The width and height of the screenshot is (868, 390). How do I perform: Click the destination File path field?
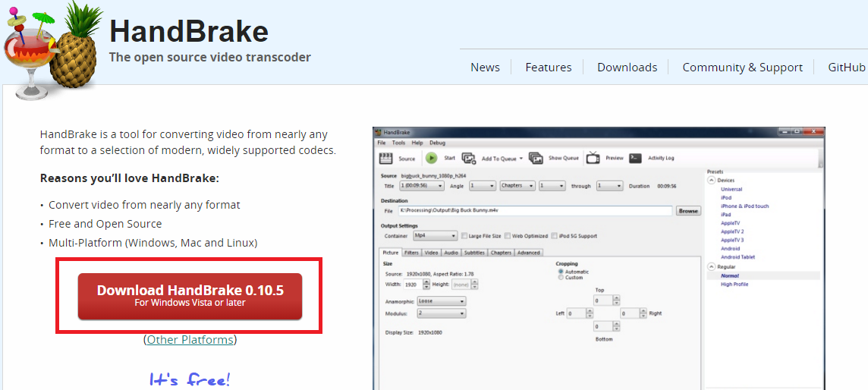click(x=535, y=211)
